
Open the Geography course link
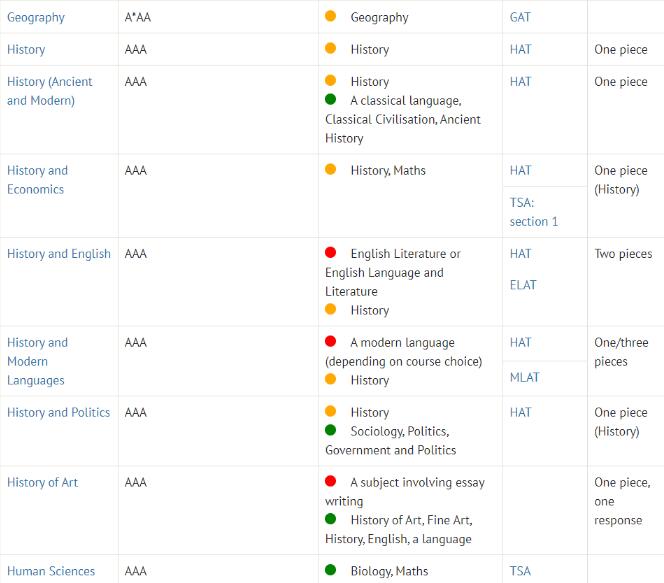tap(36, 17)
